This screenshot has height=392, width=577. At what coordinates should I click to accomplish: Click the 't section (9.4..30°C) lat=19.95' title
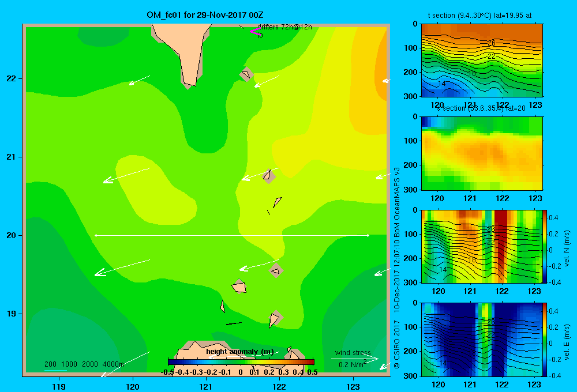tap(479, 16)
